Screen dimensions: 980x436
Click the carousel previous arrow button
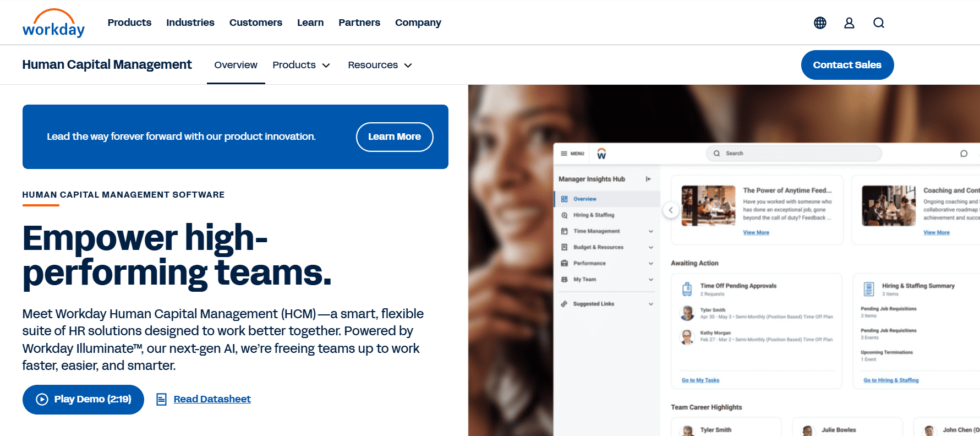click(671, 210)
